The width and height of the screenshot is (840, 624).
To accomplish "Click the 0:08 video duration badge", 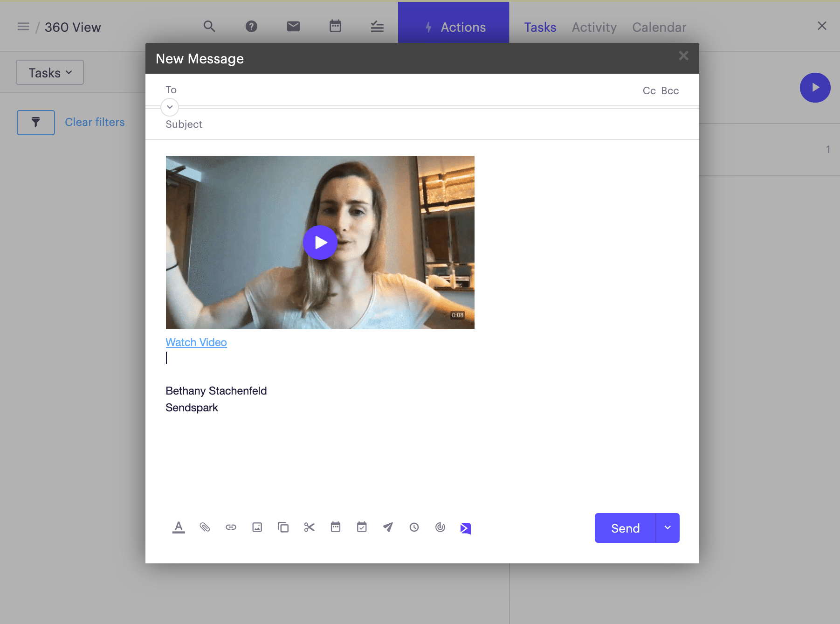I will point(457,315).
